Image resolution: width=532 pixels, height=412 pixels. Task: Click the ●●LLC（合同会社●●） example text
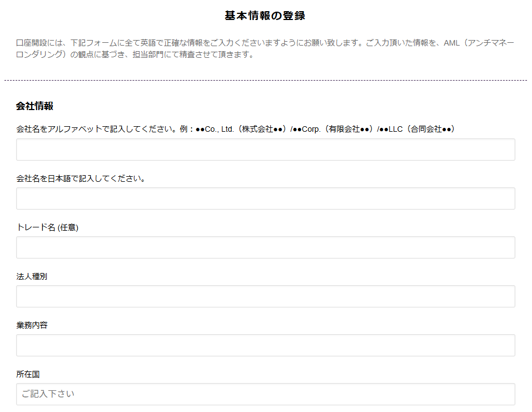[417, 129]
